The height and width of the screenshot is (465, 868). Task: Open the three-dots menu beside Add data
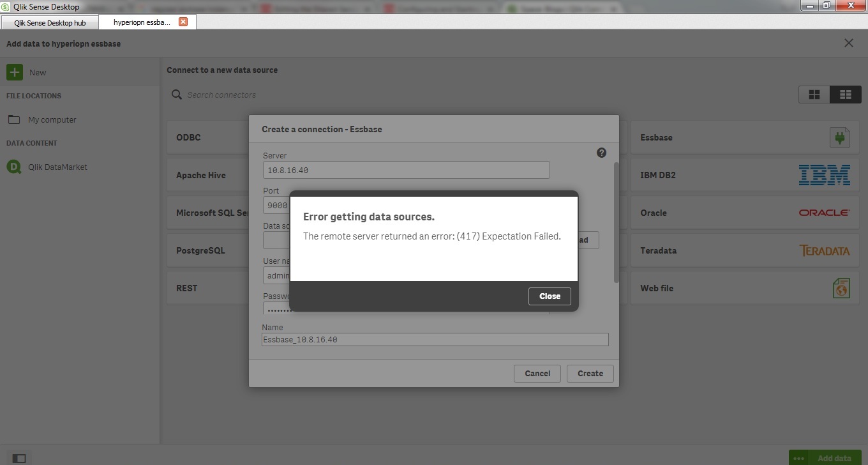798,458
